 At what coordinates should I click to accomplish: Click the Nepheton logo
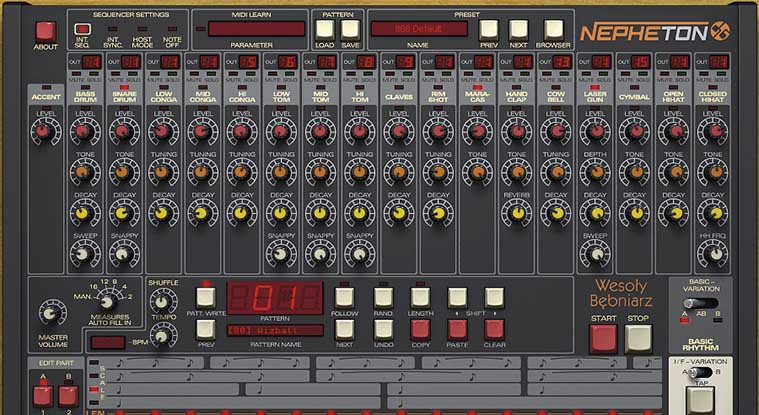point(655,32)
